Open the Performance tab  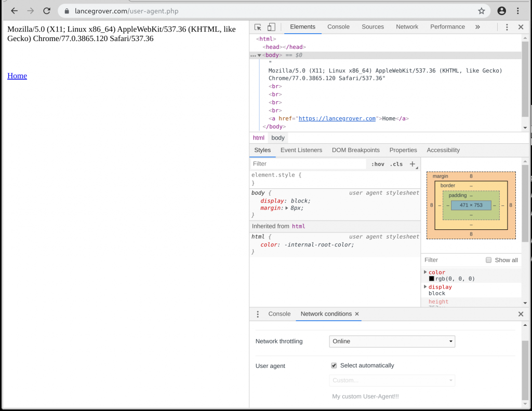tap(447, 27)
